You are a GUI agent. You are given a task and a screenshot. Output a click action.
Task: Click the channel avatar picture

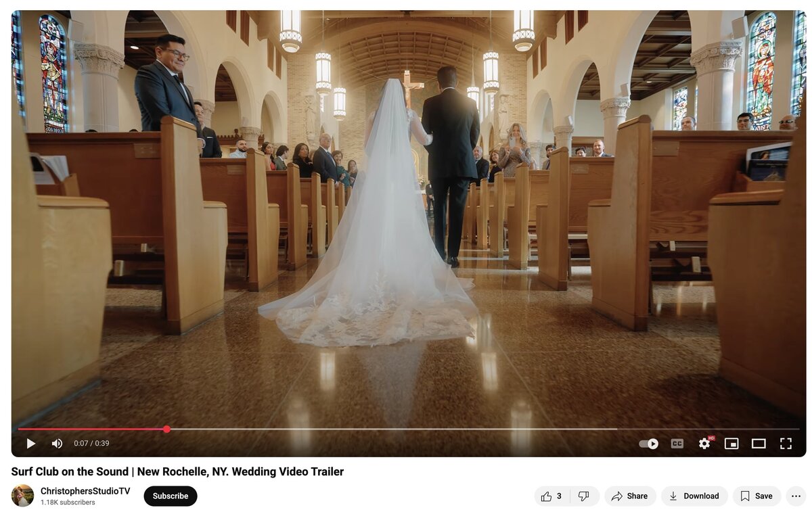click(22, 496)
